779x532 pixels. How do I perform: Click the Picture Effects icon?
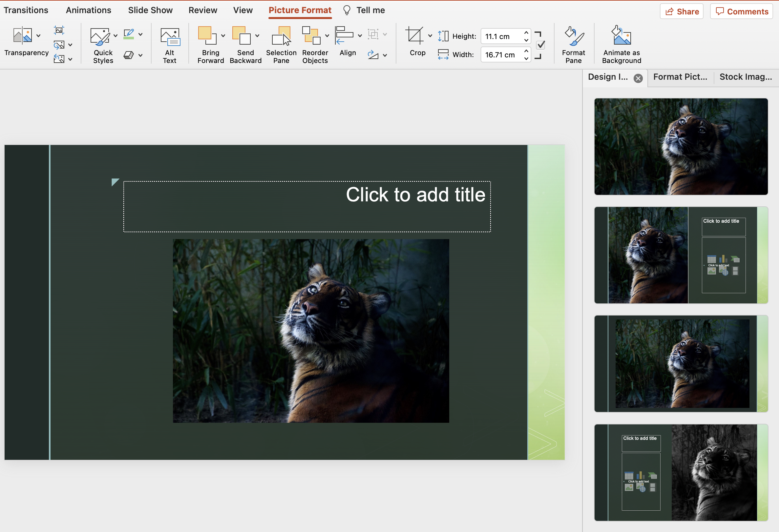129,55
